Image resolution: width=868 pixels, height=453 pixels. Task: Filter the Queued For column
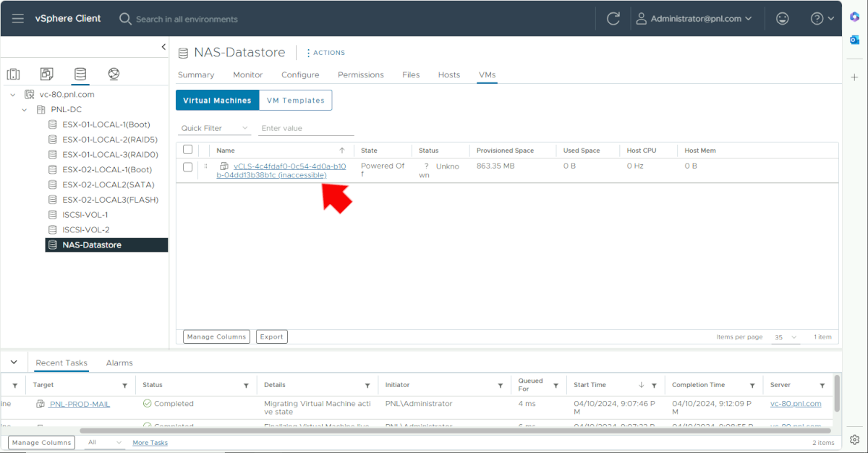(x=556, y=386)
